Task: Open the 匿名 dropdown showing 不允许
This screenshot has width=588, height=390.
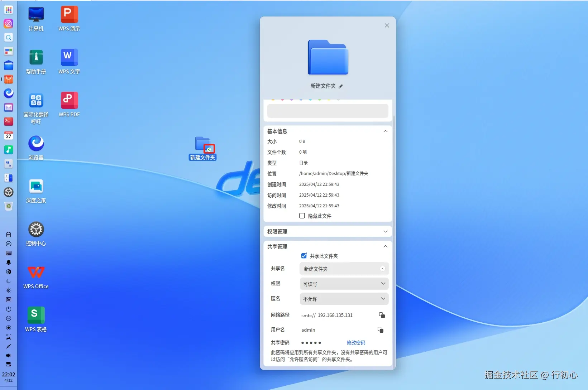Action: [x=344, y=299]
